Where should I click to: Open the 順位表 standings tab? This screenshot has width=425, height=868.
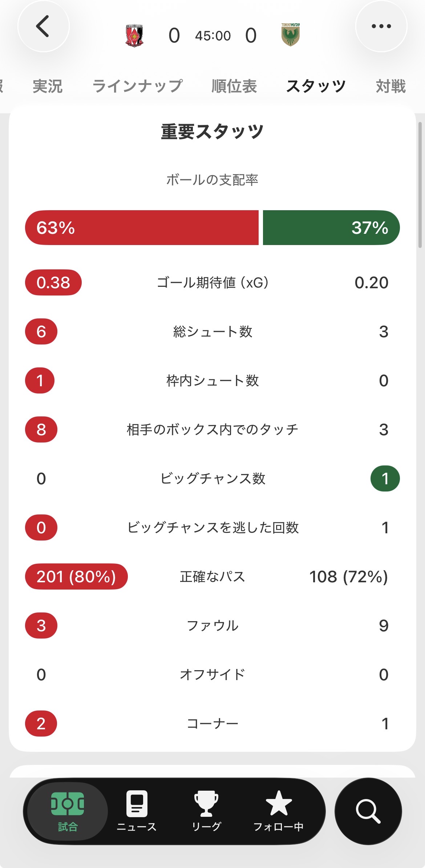(234, 86)
